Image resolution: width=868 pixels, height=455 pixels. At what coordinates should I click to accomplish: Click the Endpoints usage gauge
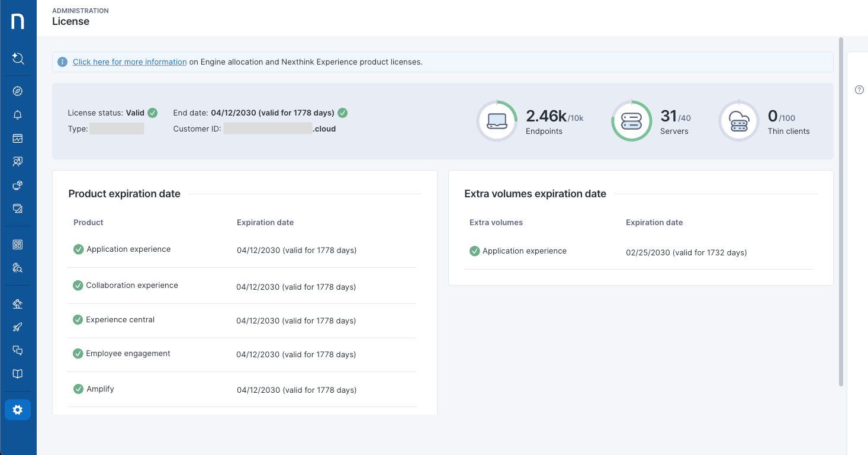497,121
